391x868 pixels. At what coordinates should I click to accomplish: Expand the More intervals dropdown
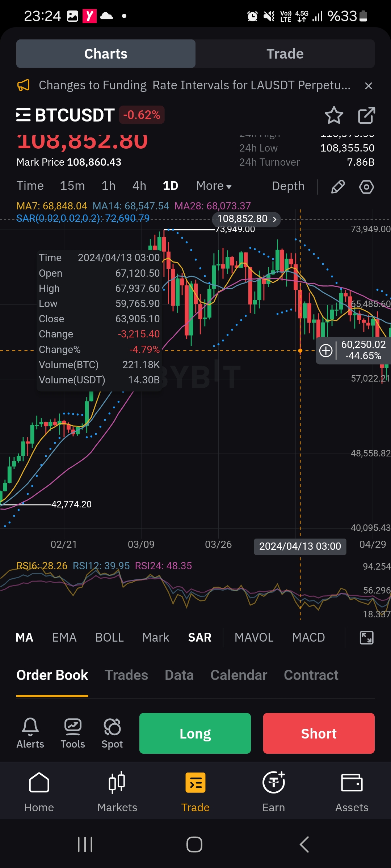pyautogui.click(x=214, y=186)
